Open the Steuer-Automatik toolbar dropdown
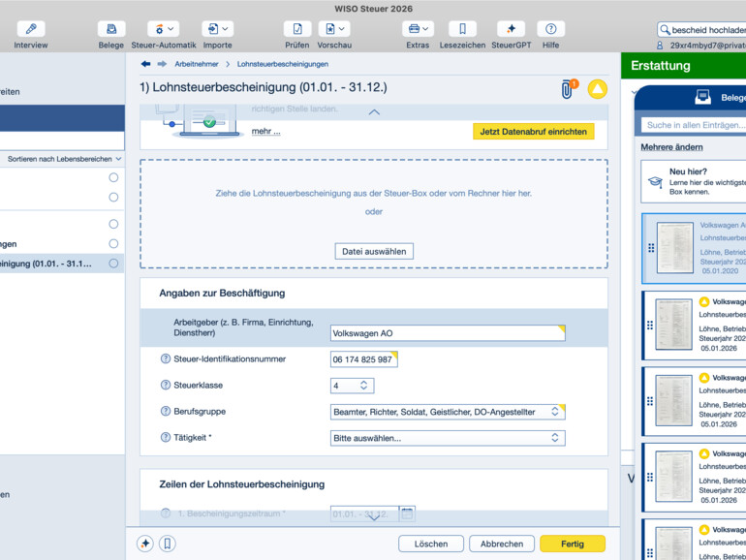 (163, 29)
